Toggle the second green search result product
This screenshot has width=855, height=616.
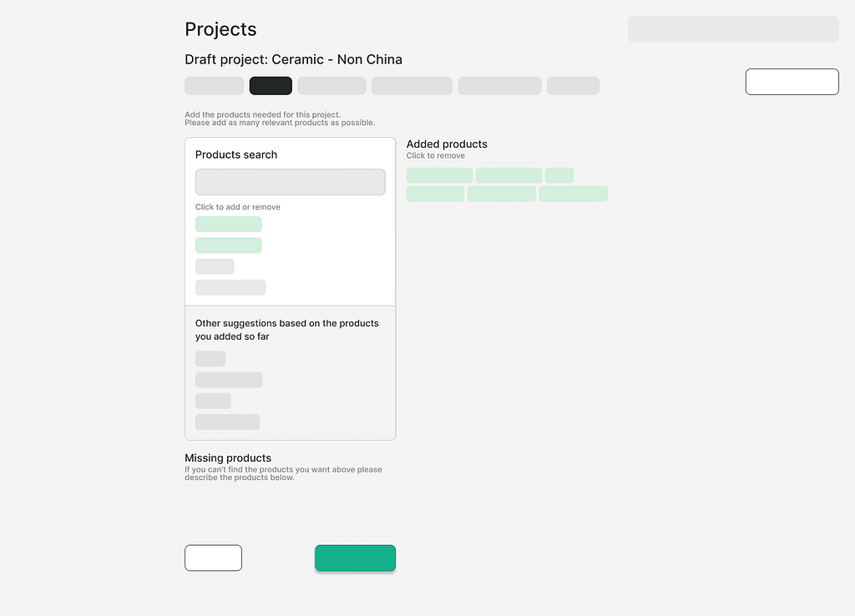(228, 245)
